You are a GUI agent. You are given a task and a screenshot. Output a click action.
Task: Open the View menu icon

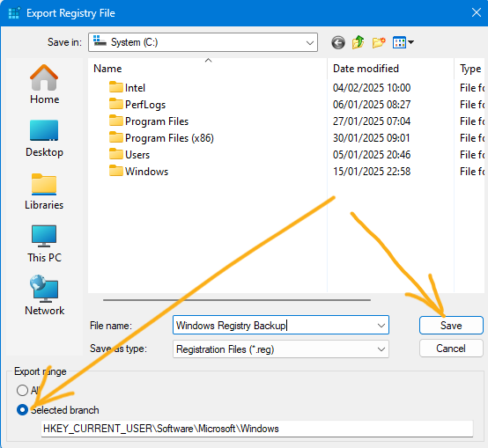point(399,42)
